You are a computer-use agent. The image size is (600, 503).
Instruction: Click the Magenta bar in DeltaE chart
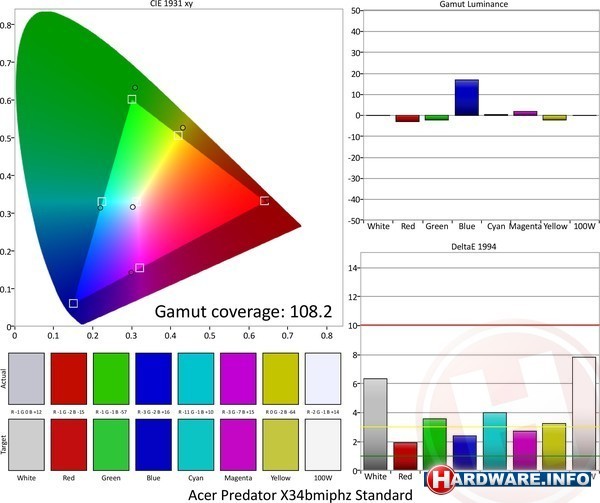pos(525,451)
